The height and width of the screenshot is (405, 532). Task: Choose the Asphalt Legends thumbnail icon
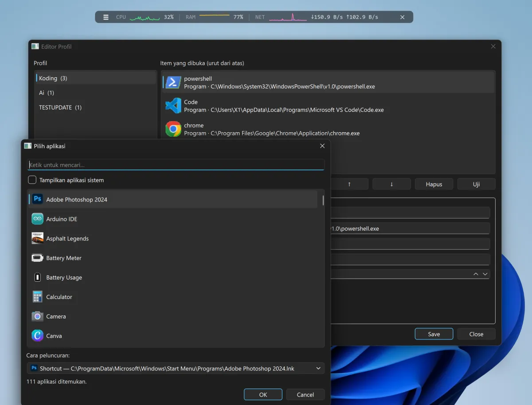click(38, 239)
